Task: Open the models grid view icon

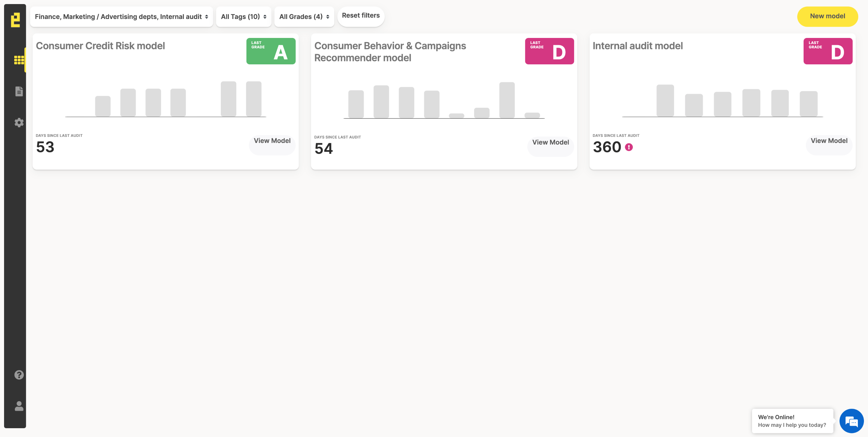Action: point(19,60)
